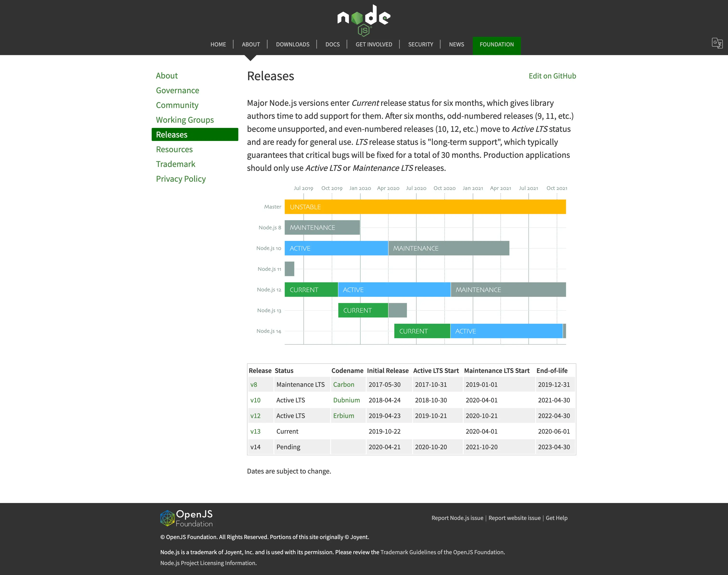The height and width of the screenshot is (575, 728).
Task: Click the Node.js logo
Action: 364,20
